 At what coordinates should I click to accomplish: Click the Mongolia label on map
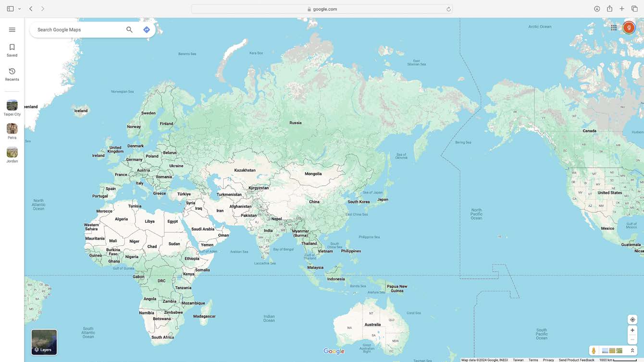point(313,174)
